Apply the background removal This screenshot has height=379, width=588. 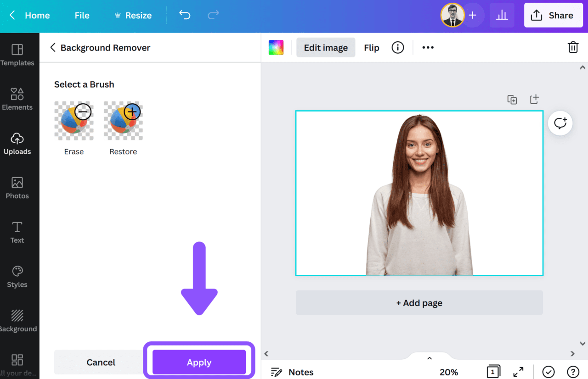(199, 362)
